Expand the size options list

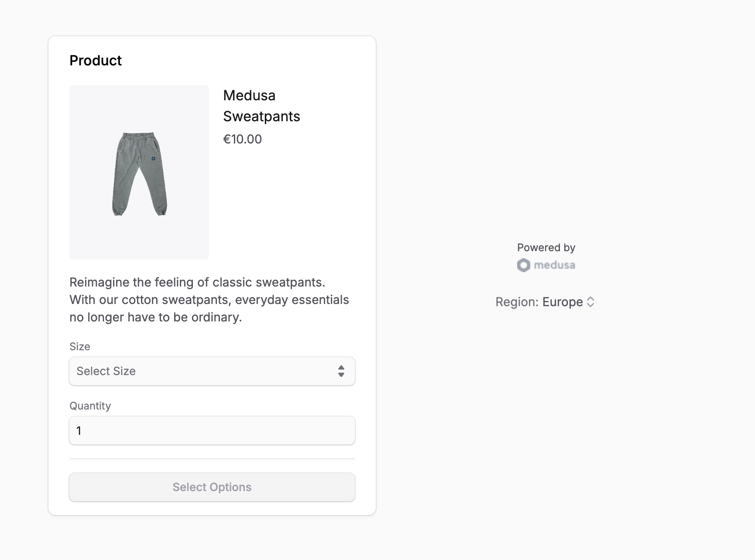tap(212, 371)
